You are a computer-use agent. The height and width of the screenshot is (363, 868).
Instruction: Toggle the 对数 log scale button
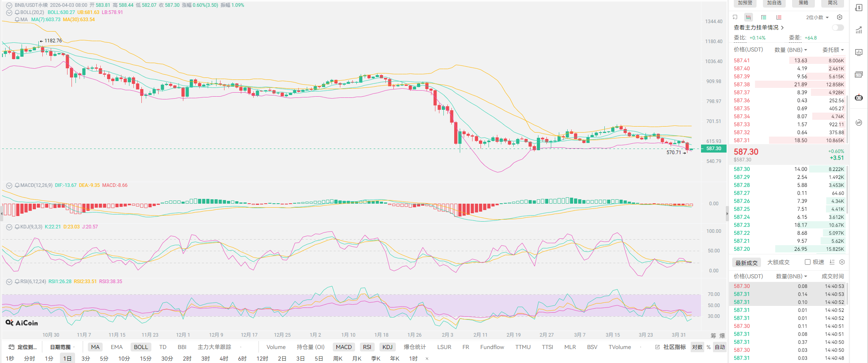[x=697, y=347]
